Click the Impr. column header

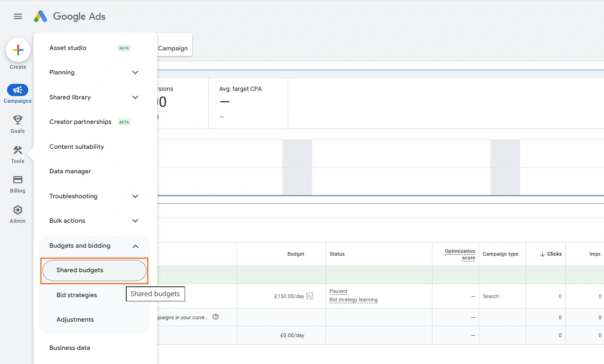point(596,254)
